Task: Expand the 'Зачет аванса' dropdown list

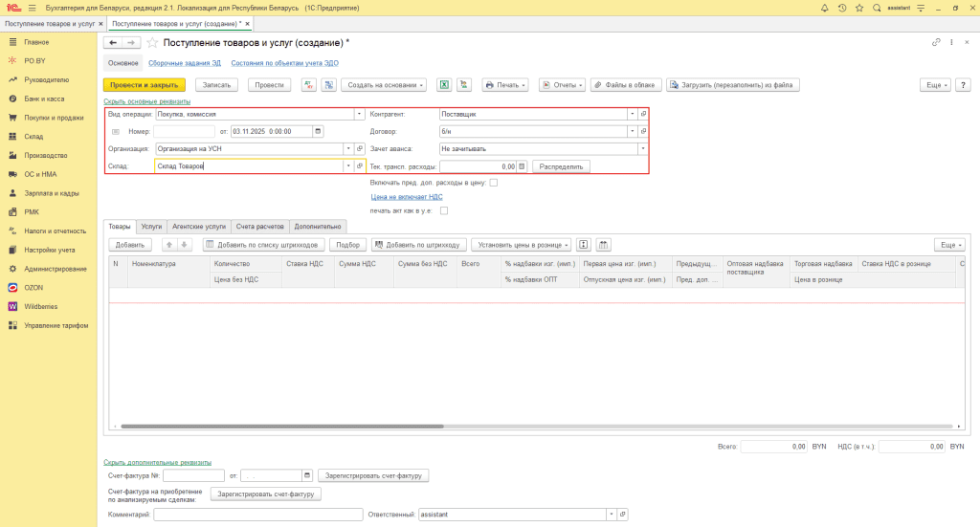Action: point(642,149)
